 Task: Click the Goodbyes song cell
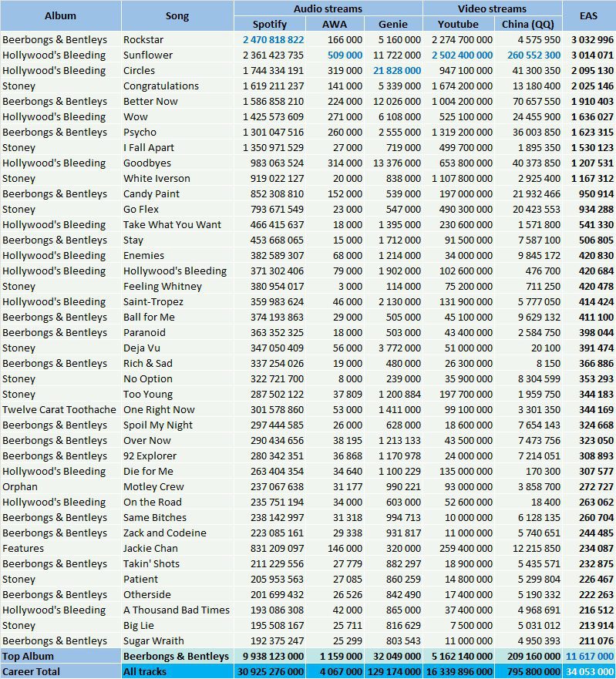(177, 163)
